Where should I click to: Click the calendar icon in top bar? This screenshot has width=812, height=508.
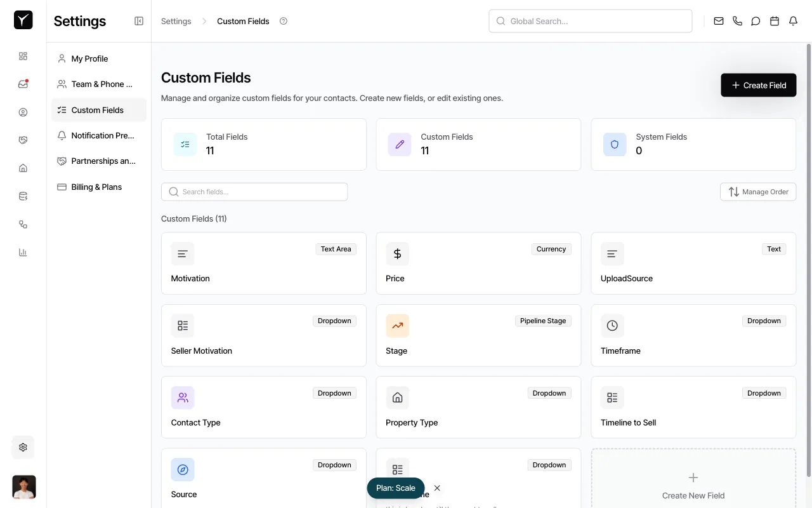[774, 21]
